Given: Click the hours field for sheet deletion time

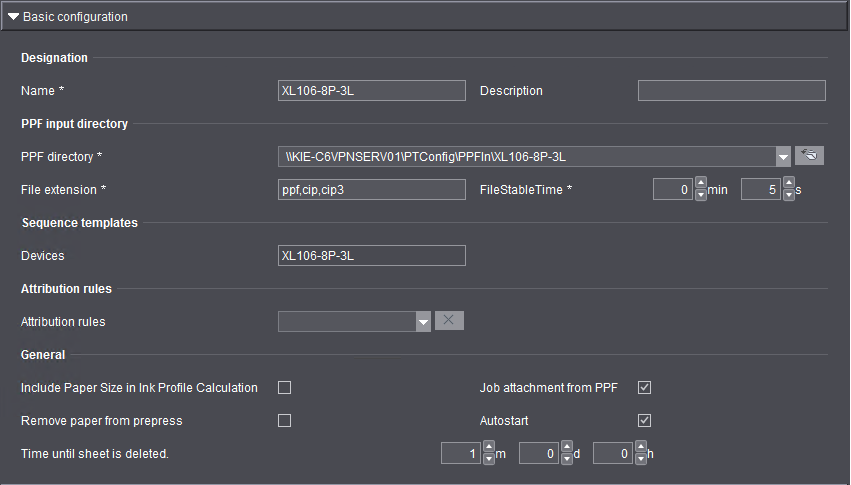Looking at the screenshot, I should click(x=613, y=453).
